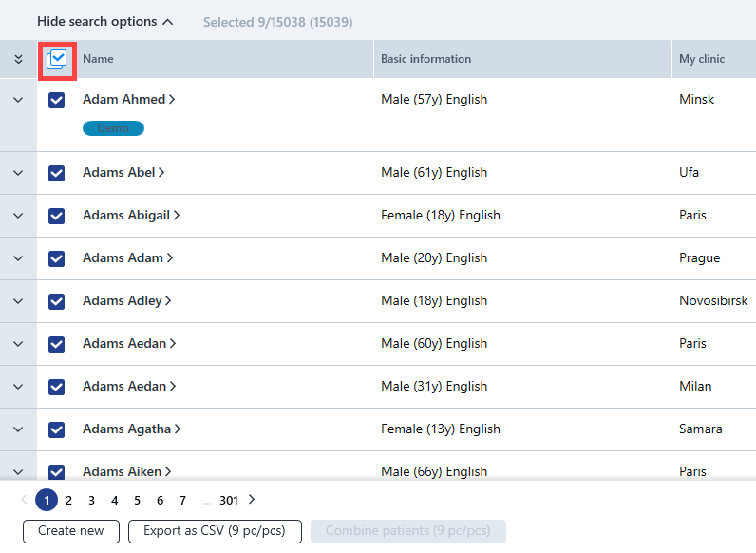Uncheck Adams Agatha's checkbox
Screen dimensions: 756x553
[56, 429]
